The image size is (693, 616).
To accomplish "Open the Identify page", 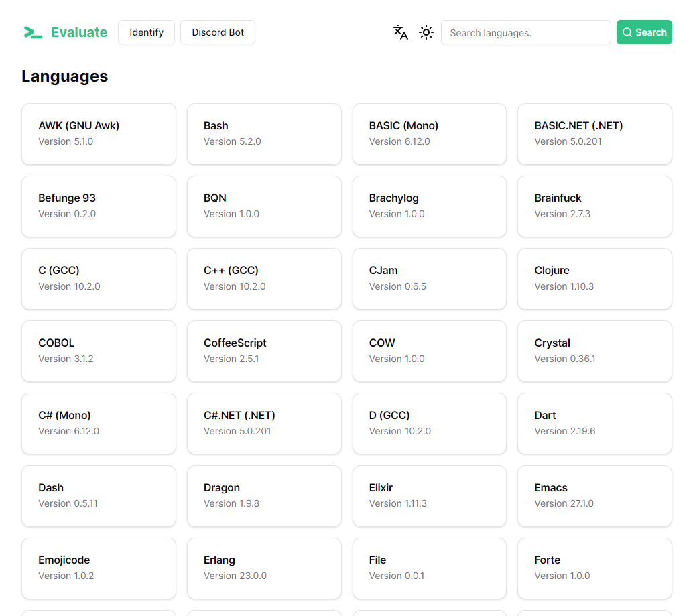I will tap(146, 32).
